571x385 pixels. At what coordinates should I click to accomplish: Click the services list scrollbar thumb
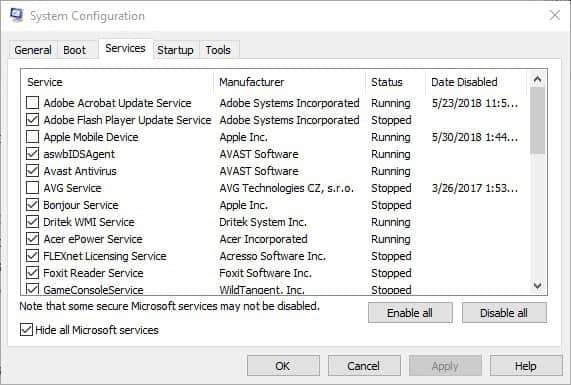537,120
